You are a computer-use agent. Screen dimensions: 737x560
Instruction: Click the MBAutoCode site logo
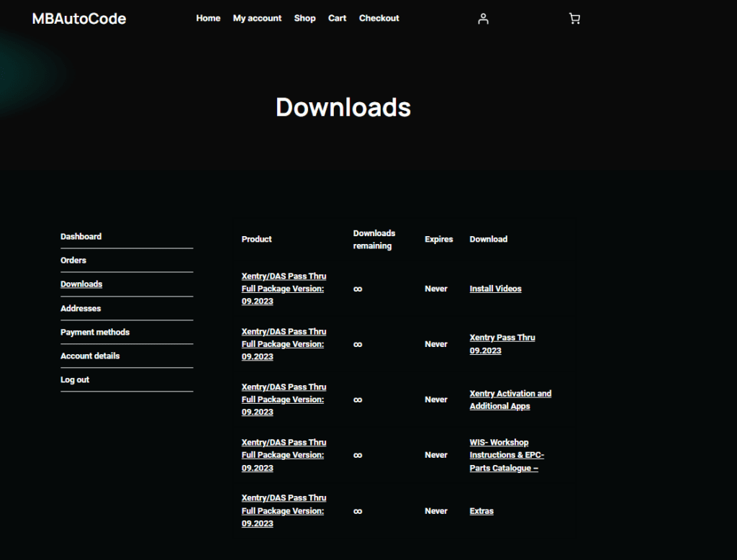[79, 19]
